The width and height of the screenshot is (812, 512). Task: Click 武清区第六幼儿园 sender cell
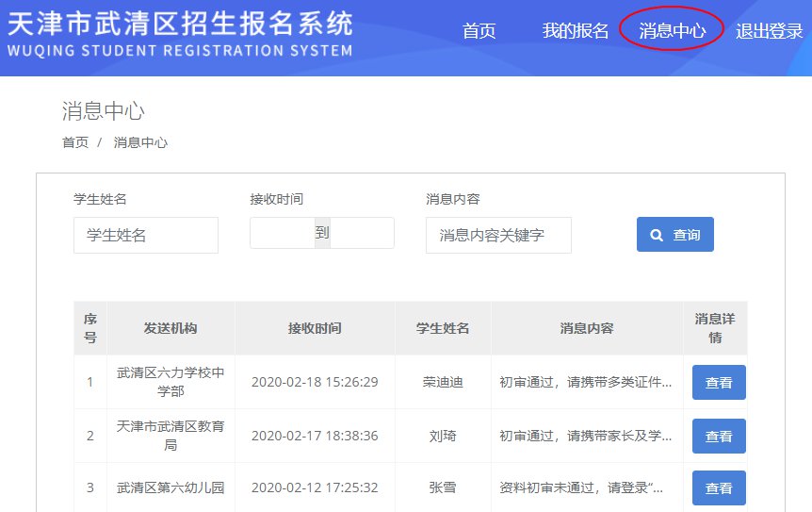tap(171, 488)
